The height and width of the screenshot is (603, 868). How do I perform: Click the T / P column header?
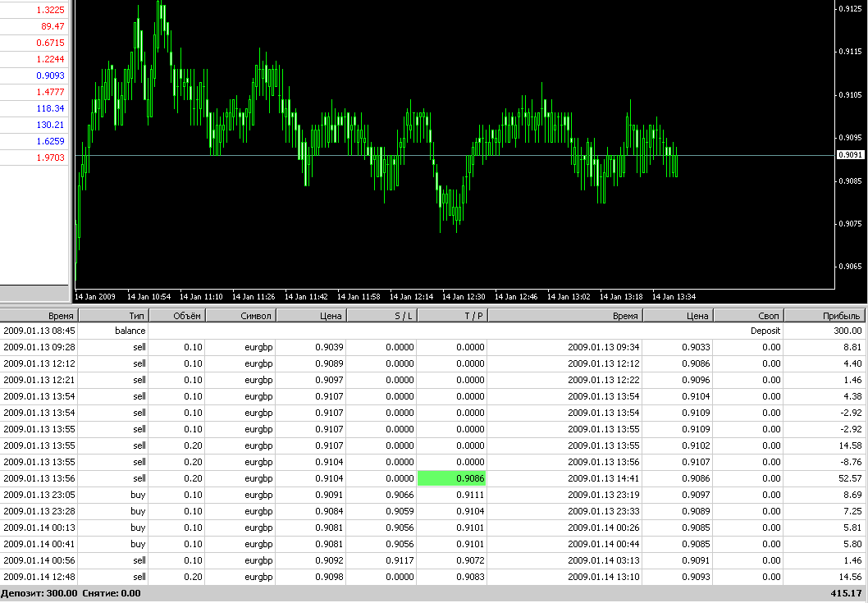click(x=453, y=315)
